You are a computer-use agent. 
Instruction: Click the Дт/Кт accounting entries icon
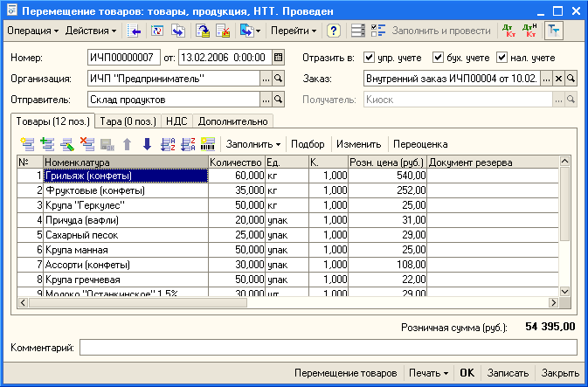coord(508,31)
